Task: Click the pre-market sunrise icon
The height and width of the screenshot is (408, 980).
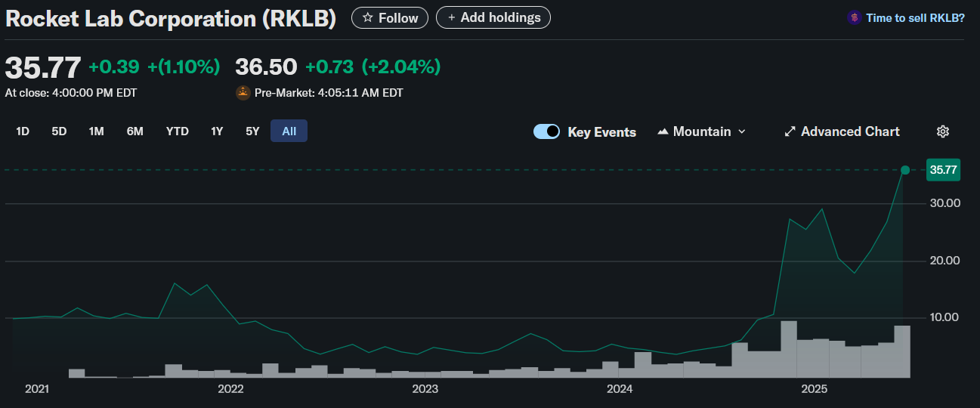Action: click(x=243, y=93)
